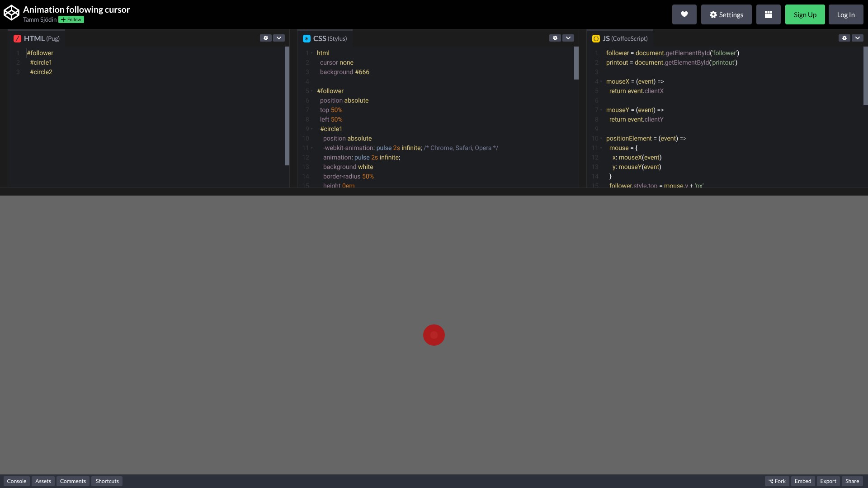Click the CodePen logo icon
Image resolution: width=868 pixels, height=488 pixels.
[x=11, y=13]
